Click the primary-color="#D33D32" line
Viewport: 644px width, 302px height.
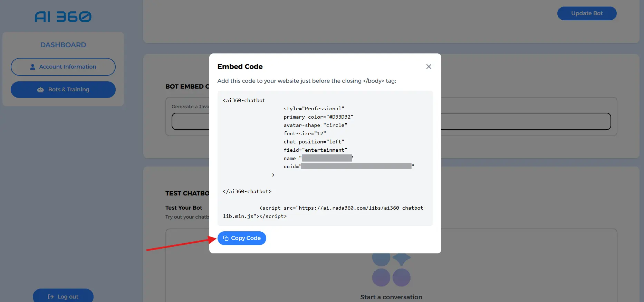coord(318,117)
